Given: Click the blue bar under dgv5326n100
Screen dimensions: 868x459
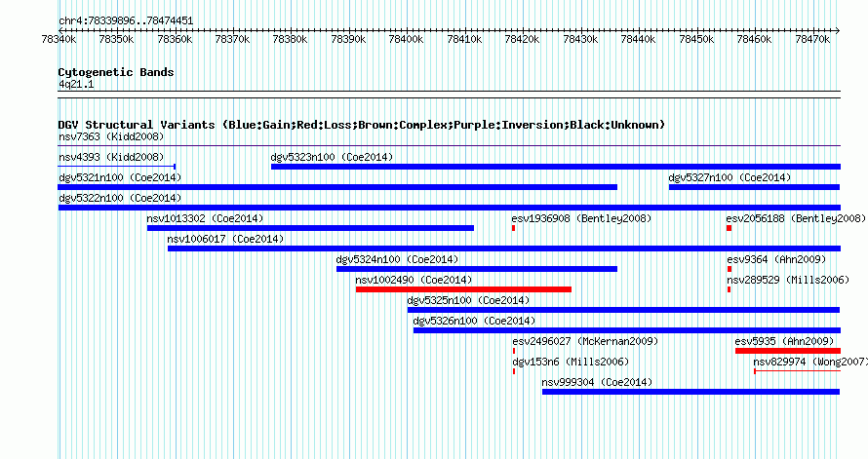Looking at the screenshot, I should pos(627,330).
